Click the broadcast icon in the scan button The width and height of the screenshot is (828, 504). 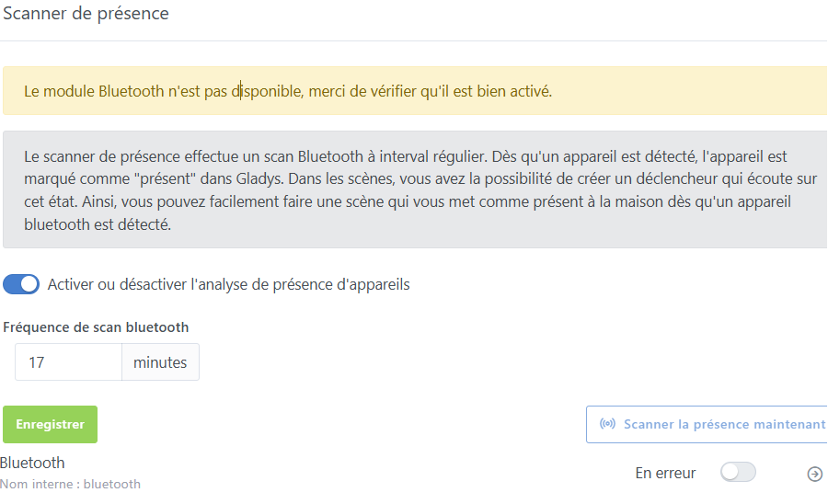pyautogui.click(x=607, y=425)
